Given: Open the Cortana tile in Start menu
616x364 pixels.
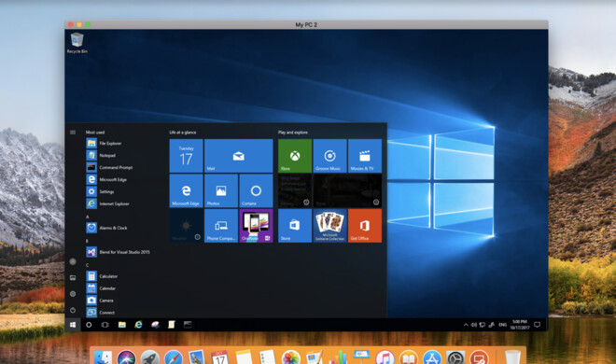Looking at the screenshot, I should (x=256, y=190).
